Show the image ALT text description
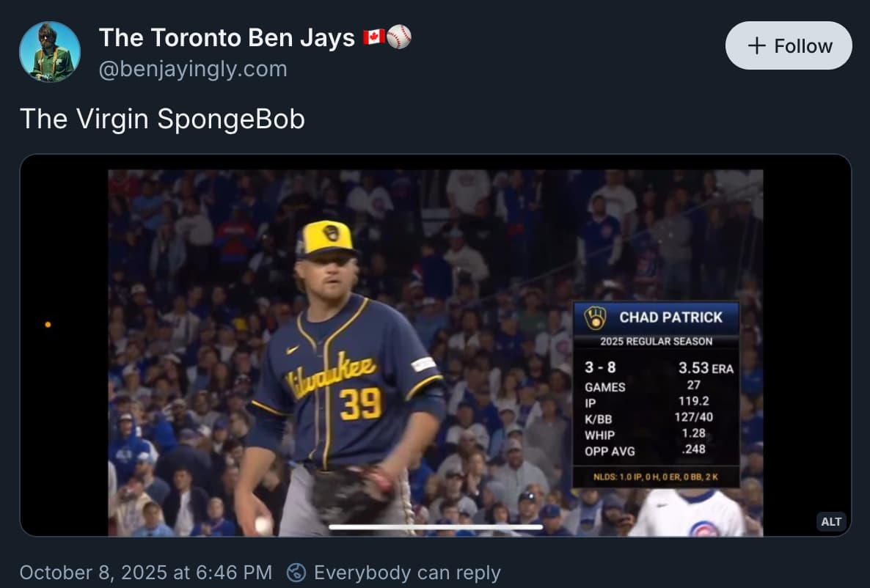This screenshot has width=870, height=588. click(831, 521)
